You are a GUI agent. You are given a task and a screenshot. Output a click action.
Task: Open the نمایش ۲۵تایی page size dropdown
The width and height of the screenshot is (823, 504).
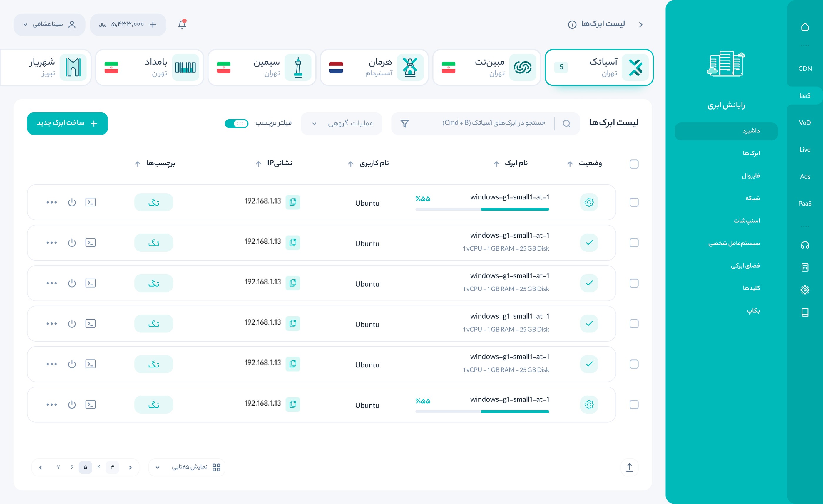pyautogui.click(x=187, y=467)
